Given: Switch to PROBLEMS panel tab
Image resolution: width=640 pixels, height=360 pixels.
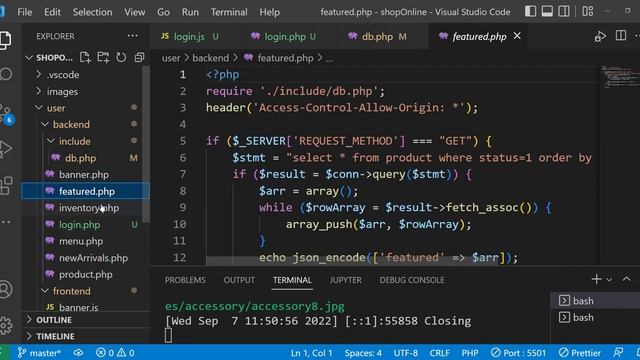Looking at the screenshot, I should coord(185,280).
